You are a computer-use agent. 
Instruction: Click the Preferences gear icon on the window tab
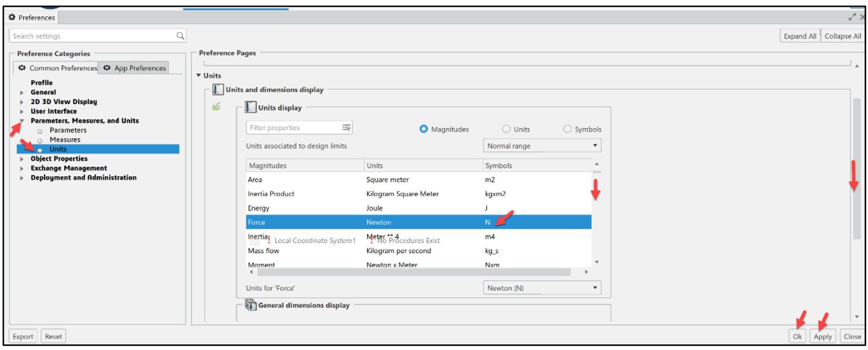pos(12,17)
